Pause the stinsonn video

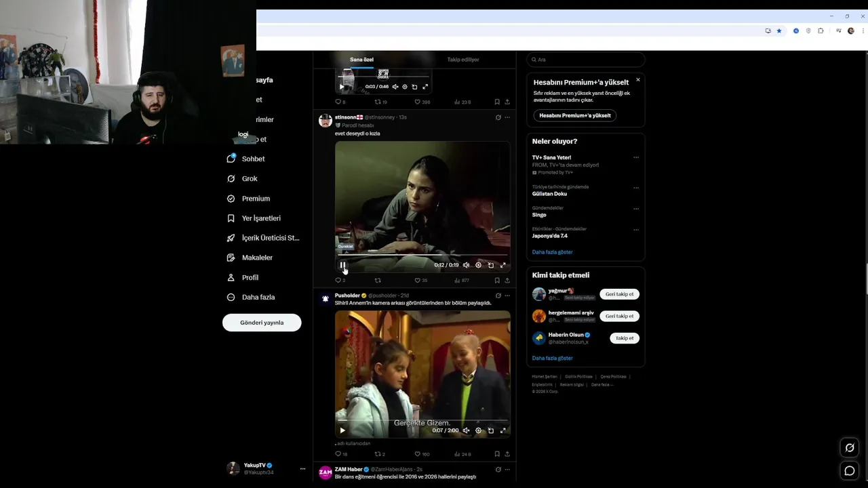pos(342,266)
